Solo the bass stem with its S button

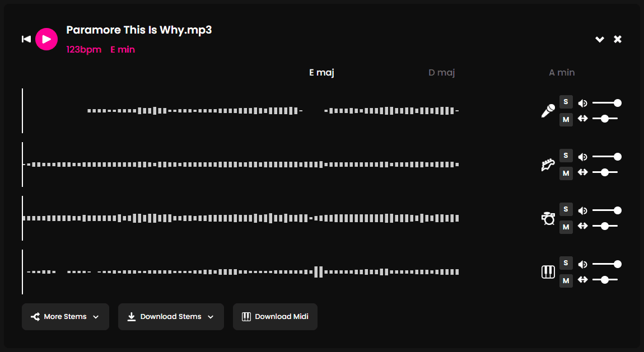566,155
